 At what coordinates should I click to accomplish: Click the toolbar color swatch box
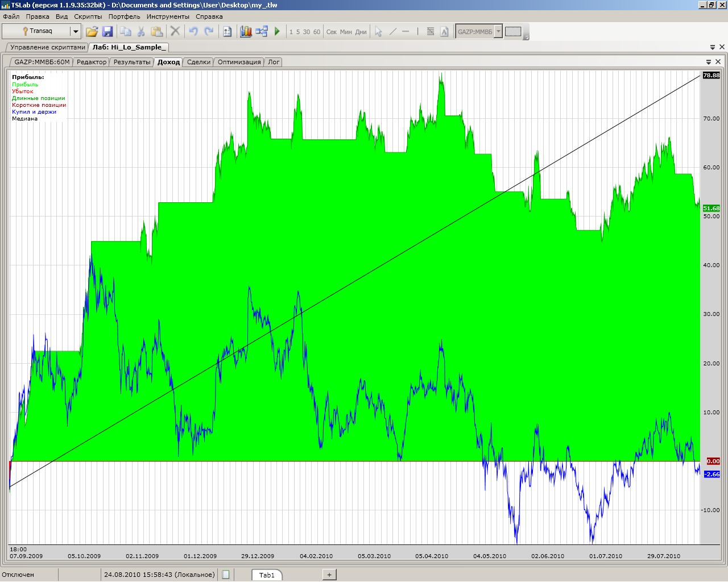tap(513, 32)
